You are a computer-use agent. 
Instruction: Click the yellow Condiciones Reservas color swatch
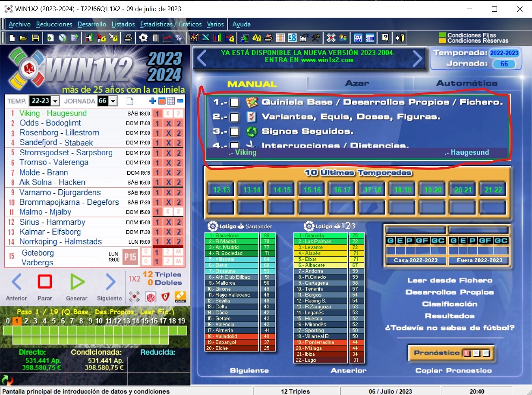442,41
